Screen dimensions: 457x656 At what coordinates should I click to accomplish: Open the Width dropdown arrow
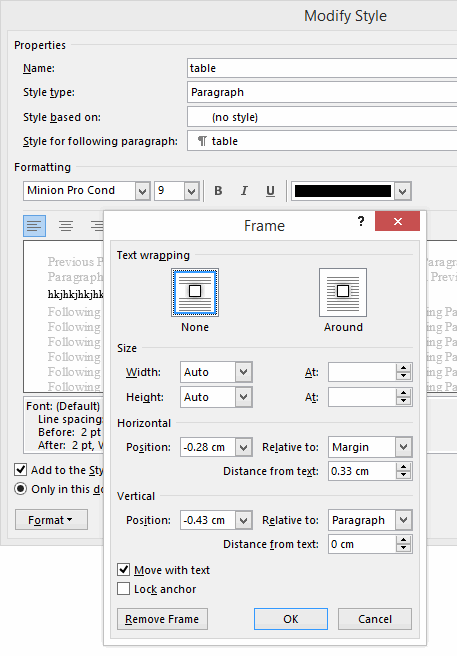click(244, 372)
